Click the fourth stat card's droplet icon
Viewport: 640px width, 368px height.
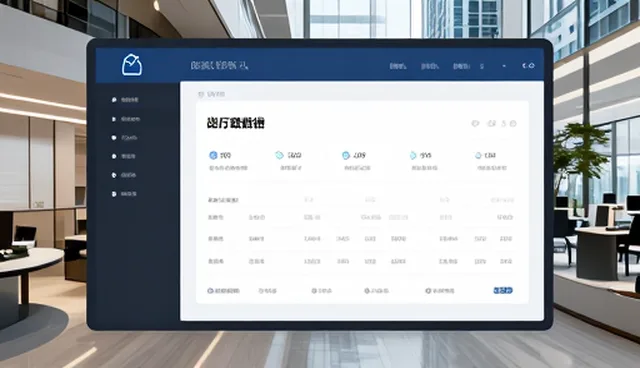413,155
